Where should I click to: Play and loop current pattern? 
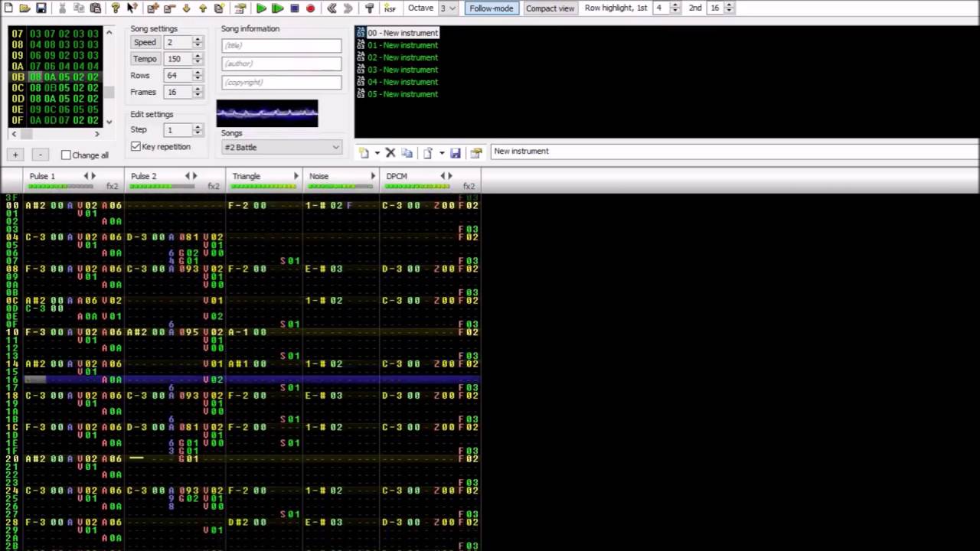click(x=278, y=8)
